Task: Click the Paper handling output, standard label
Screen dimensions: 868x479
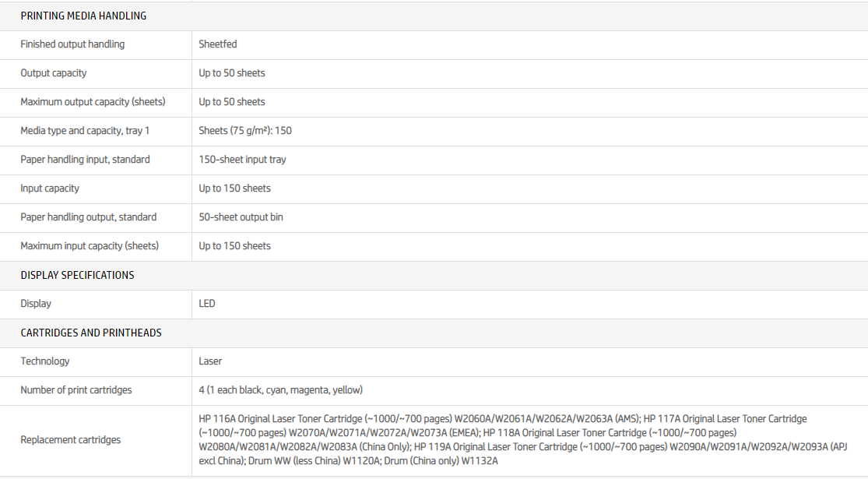Action: [x=88, y=217]
